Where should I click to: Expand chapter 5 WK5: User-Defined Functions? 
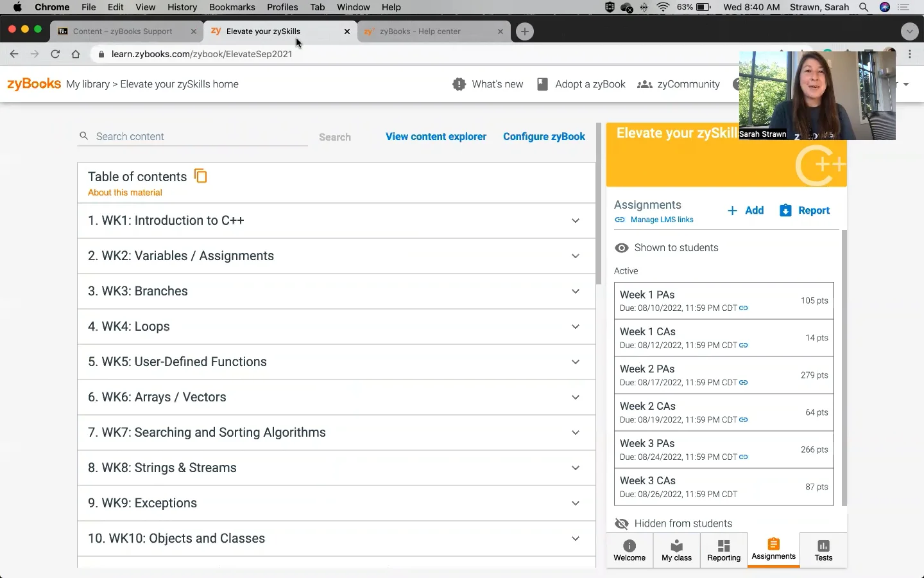tap(337, 362)
